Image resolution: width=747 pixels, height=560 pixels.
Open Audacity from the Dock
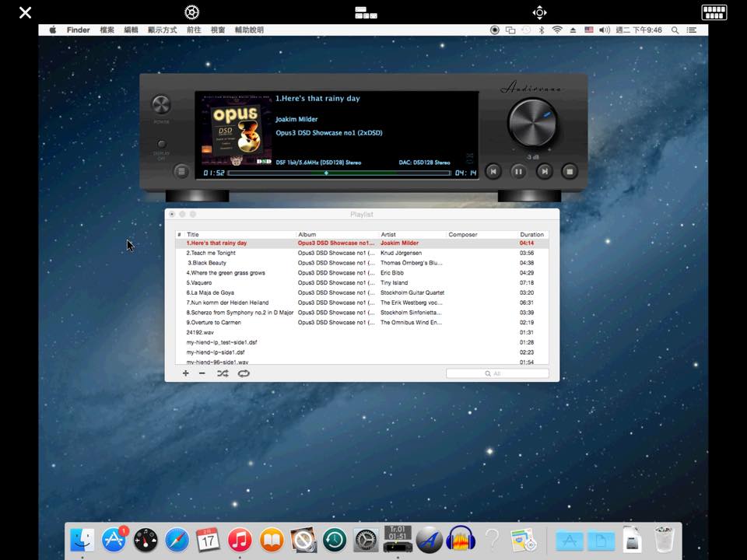[x=461, y=540]
